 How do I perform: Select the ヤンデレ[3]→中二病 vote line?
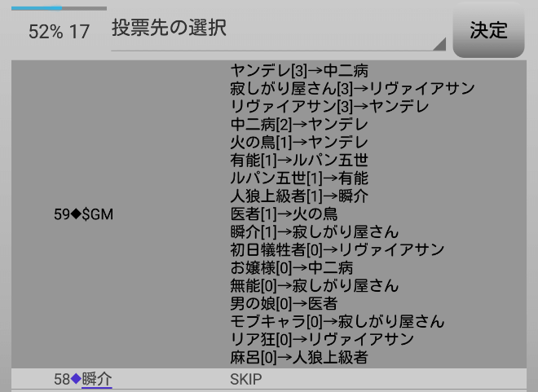click(x=299, y=71)
